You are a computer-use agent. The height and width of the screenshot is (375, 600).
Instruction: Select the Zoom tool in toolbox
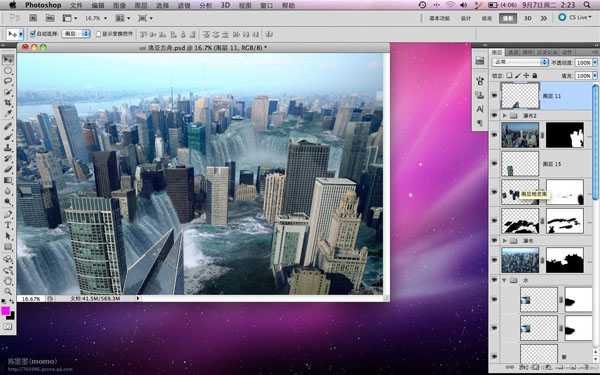pos(8,292)
